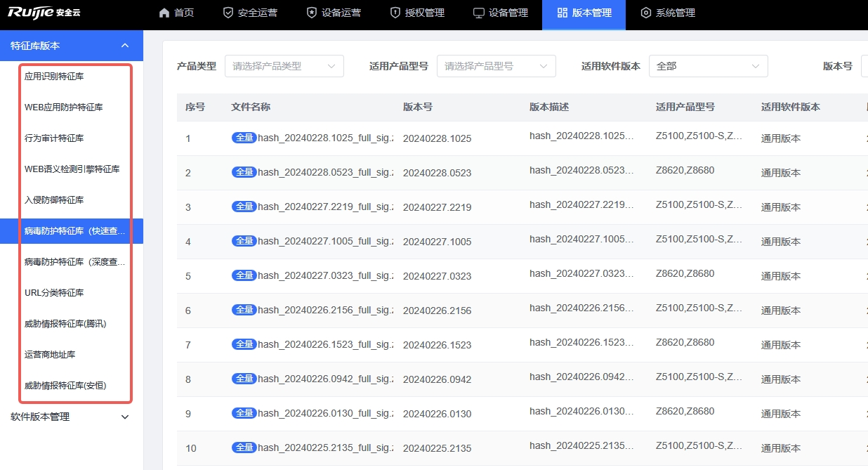868x470 pixels.
Task: Click the grid icon for 版本管理
Action: click(563, 13)
